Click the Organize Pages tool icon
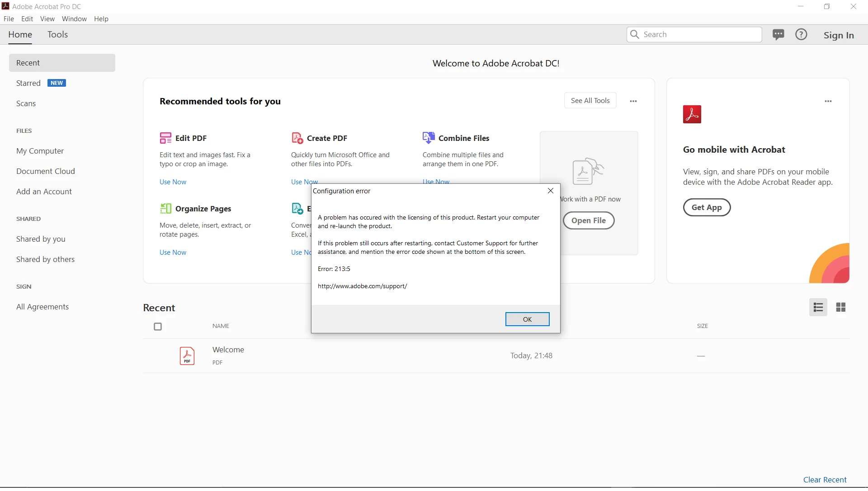868x491 pixels. (165, 208)
